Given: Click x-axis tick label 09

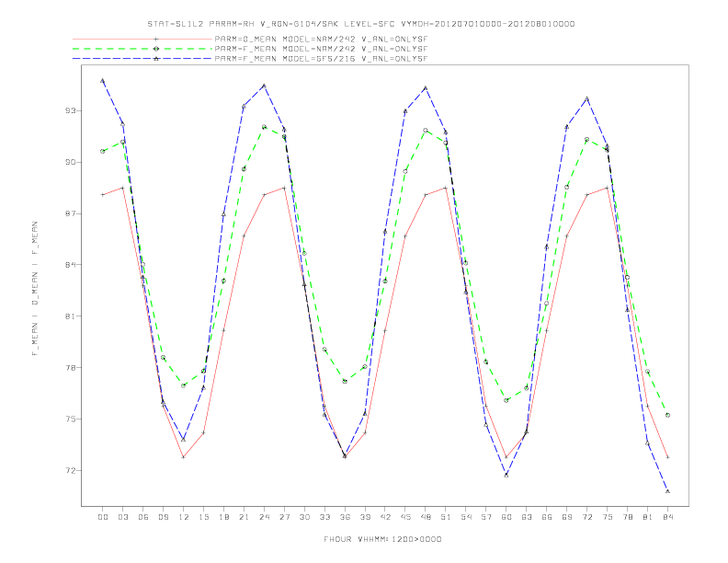Looking at the screenshot, I should tap(163, 517).
